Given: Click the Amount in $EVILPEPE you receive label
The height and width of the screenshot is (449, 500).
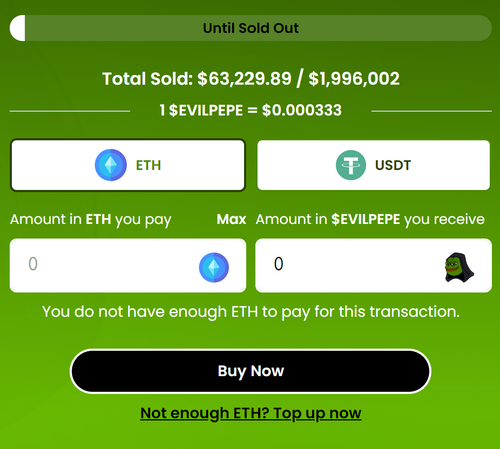Looking at the screenshot, I should [x=370, y=220].
